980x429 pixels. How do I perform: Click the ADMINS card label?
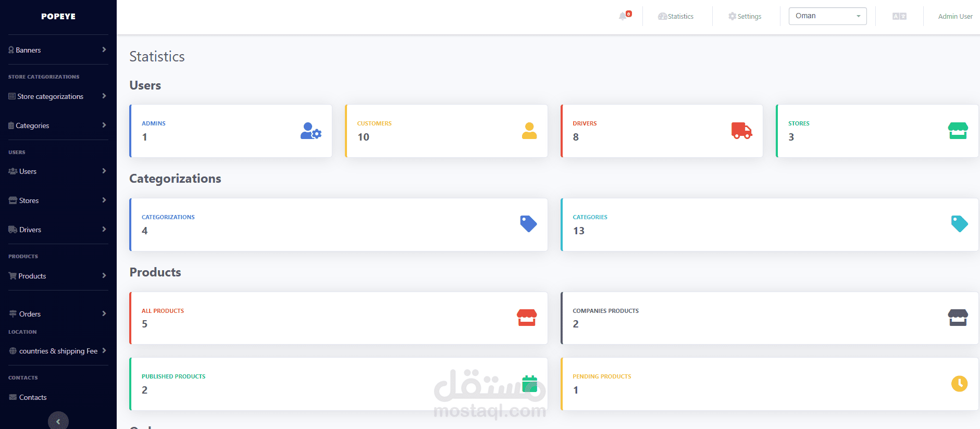(154, 123)
